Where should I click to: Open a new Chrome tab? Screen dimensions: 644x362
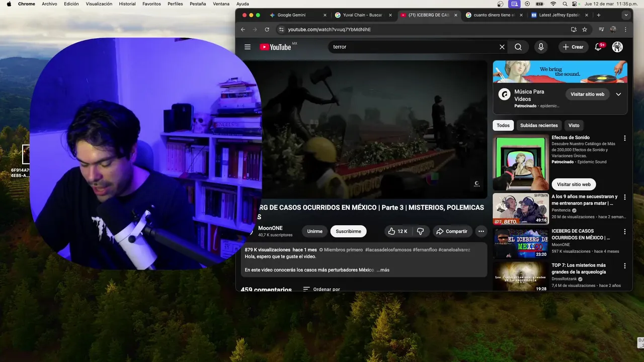(599, 15)
